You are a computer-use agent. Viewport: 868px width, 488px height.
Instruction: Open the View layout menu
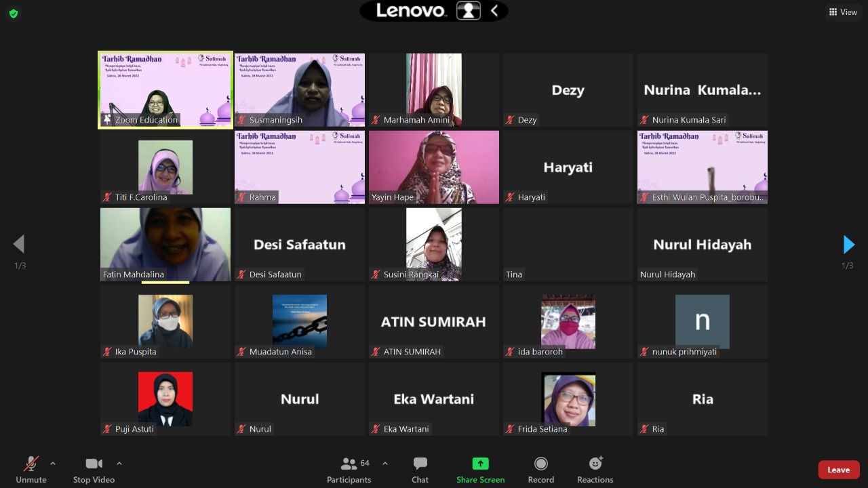click(843, 12)
